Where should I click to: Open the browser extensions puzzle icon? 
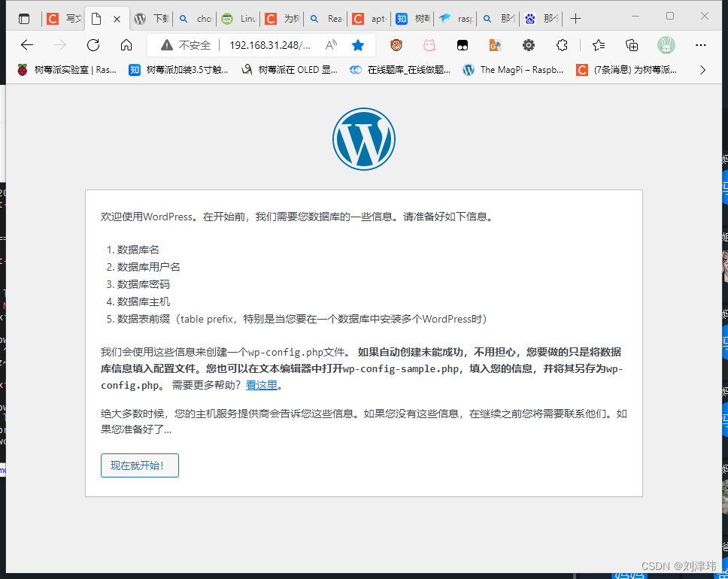pyautogui.click(x=562, y=45)
